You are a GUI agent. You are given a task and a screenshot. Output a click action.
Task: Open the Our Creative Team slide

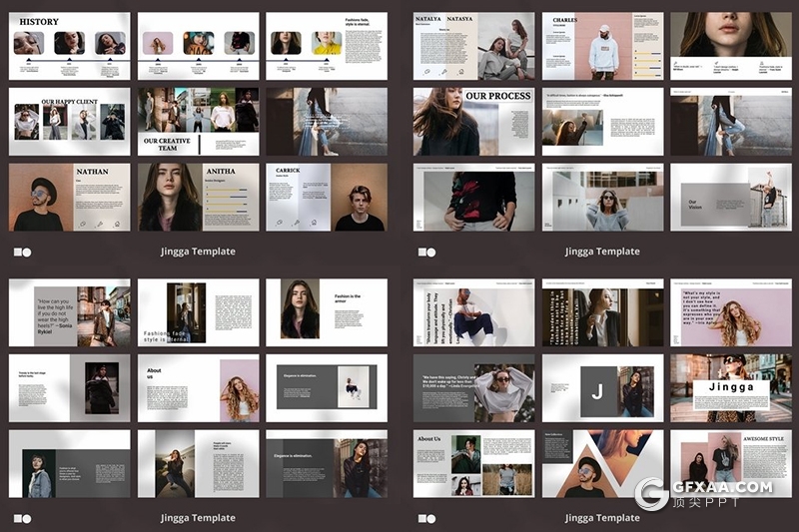click(x=198, y=122)
